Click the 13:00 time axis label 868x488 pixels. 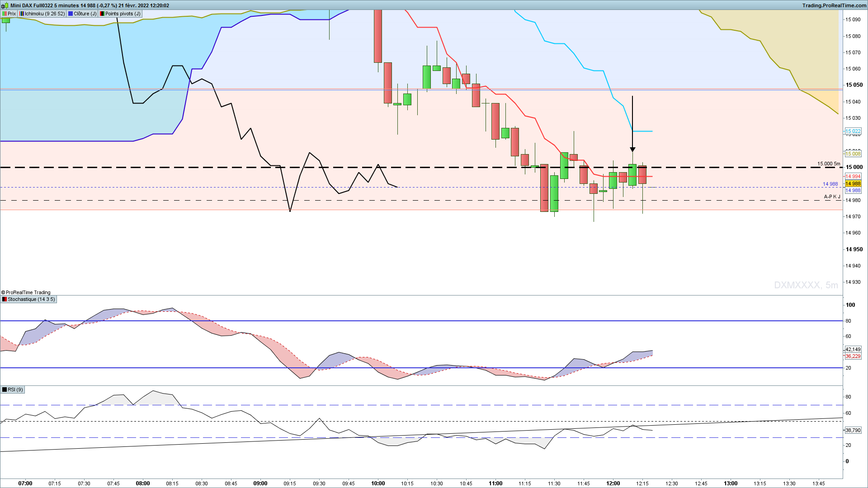click(731, 483)
